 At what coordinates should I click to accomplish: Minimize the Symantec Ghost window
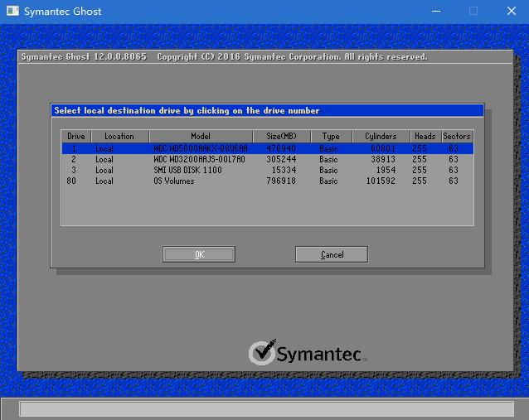click(436, 11)
